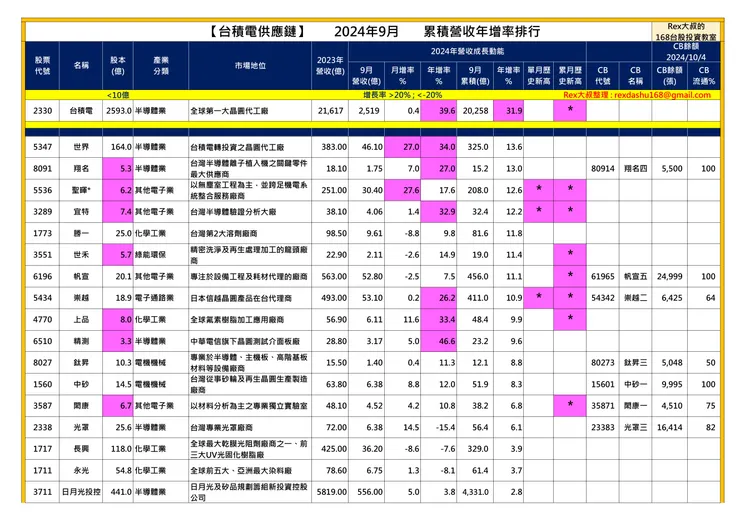Select stock code cell 8091
The height and width of the screenshot is (523, 740).
coord(42,169)
